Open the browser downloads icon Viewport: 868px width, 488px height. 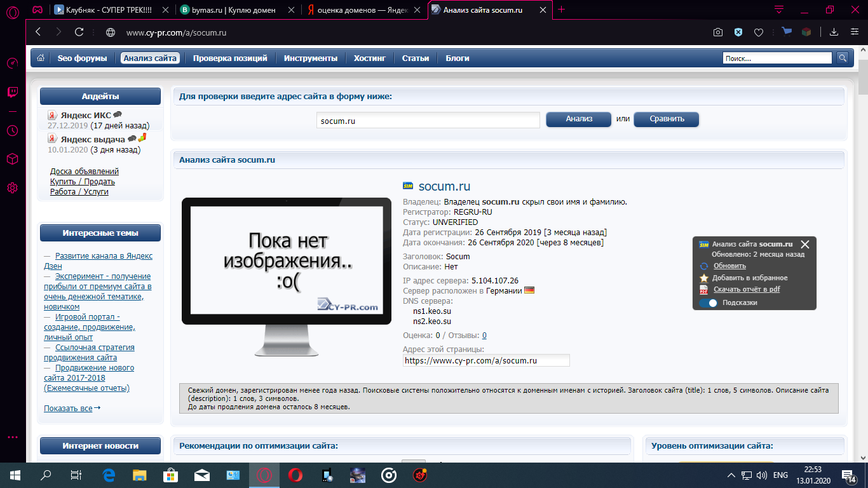pos(834,32)
